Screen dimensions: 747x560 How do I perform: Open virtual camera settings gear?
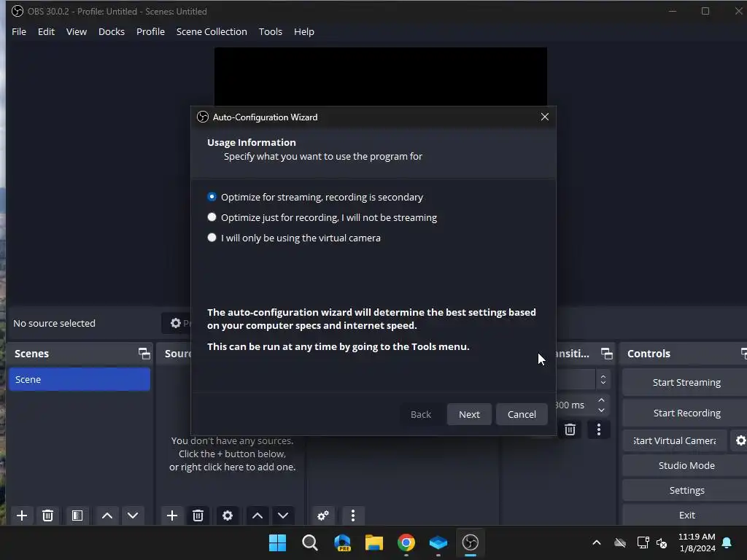pyautogui.click(x=740, y=440)
